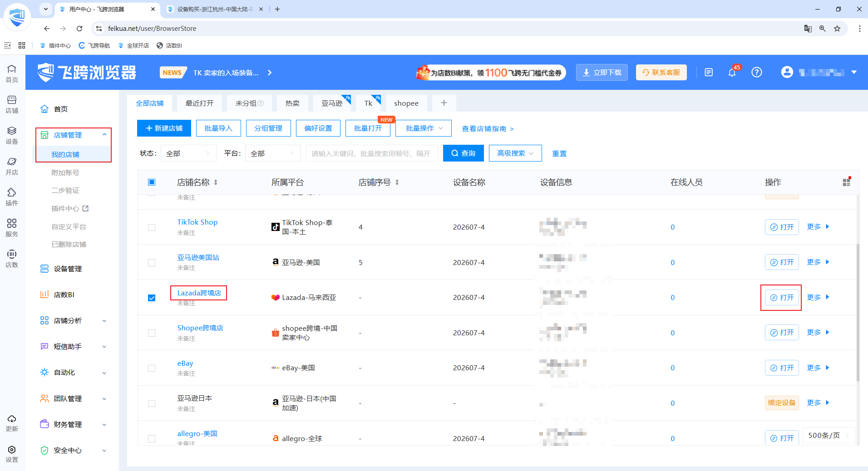Open the 500条/页 page size dropdown

click(829, 436)
